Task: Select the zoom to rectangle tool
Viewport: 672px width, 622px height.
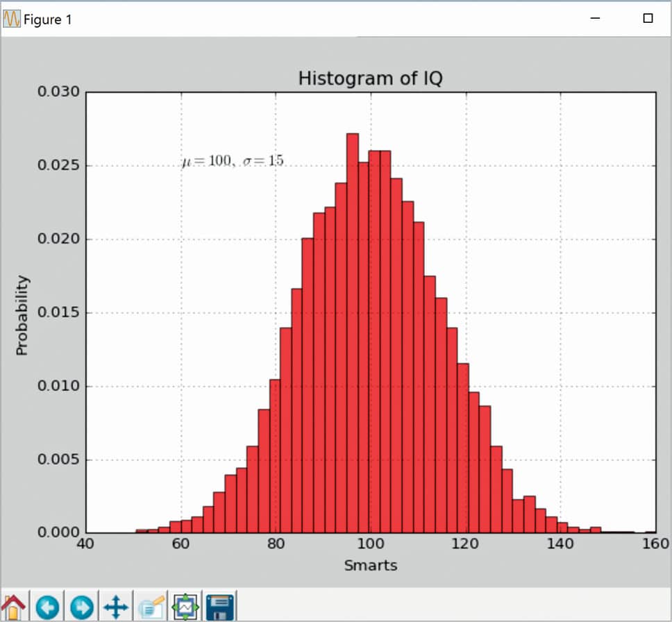Action: click(151, 606)
